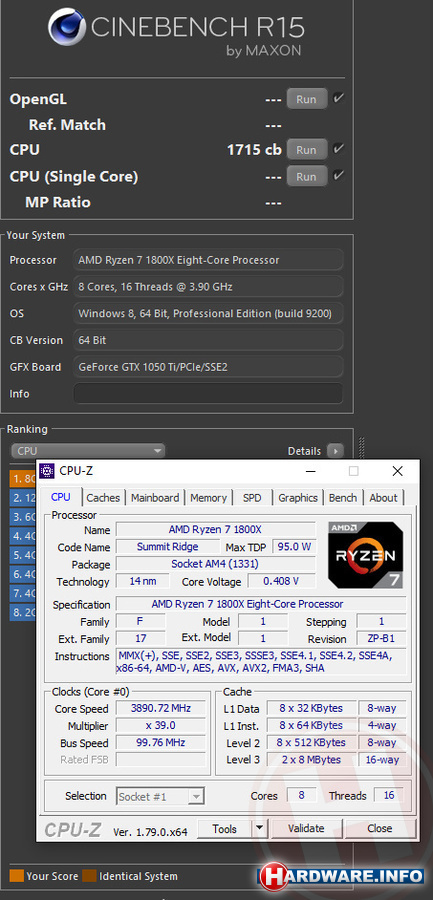
Task: Toggle the CPU Single Core checkbox
Action: pos(338,175)
